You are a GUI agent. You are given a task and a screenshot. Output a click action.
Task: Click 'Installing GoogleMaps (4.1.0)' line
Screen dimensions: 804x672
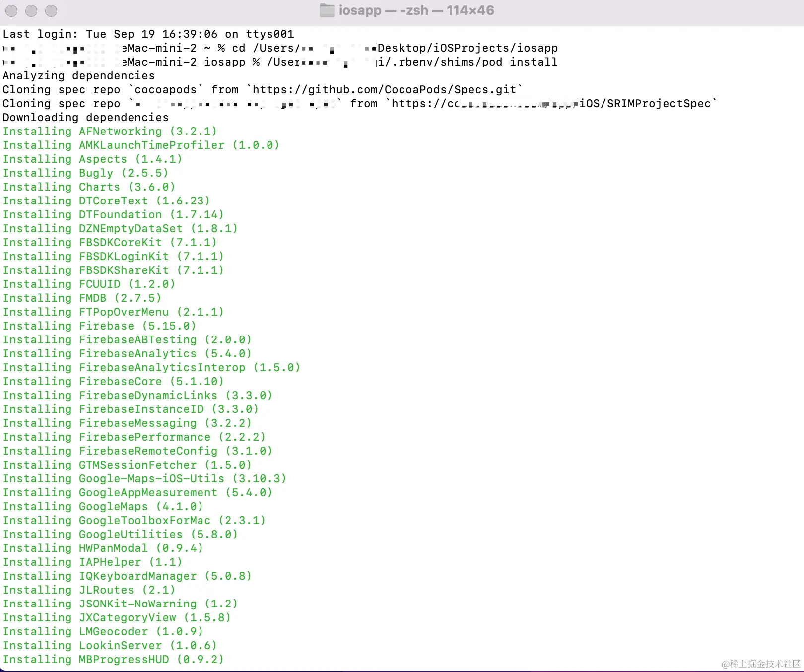[103, 507]
